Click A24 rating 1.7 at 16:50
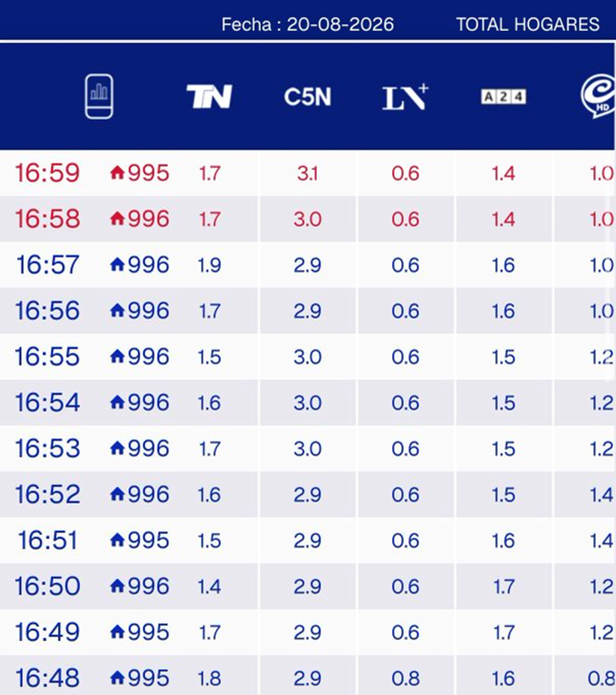 tap(503, 586)
